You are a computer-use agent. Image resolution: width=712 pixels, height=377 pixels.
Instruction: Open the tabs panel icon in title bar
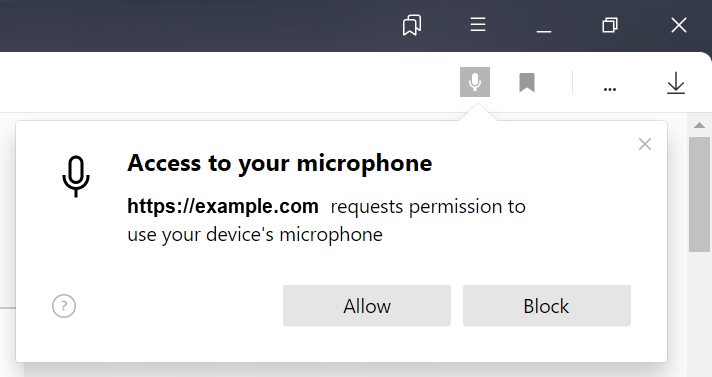pos(412,25)
